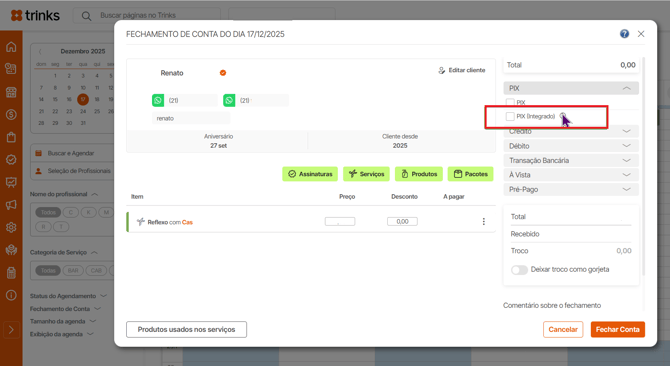Click the Pacotes button
Viewport: 670px width, 366px height.
(x=470, y=174)
